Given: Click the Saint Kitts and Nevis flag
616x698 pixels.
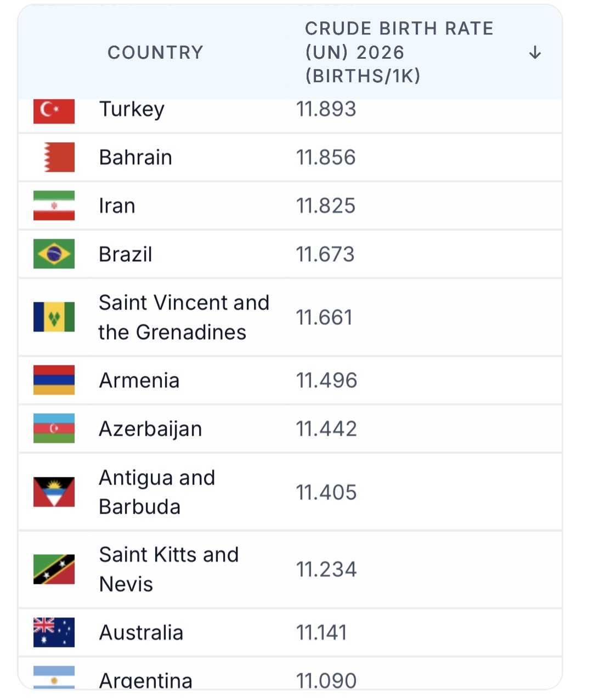Looking at the screenshot, I should click(x=54, y=570).
